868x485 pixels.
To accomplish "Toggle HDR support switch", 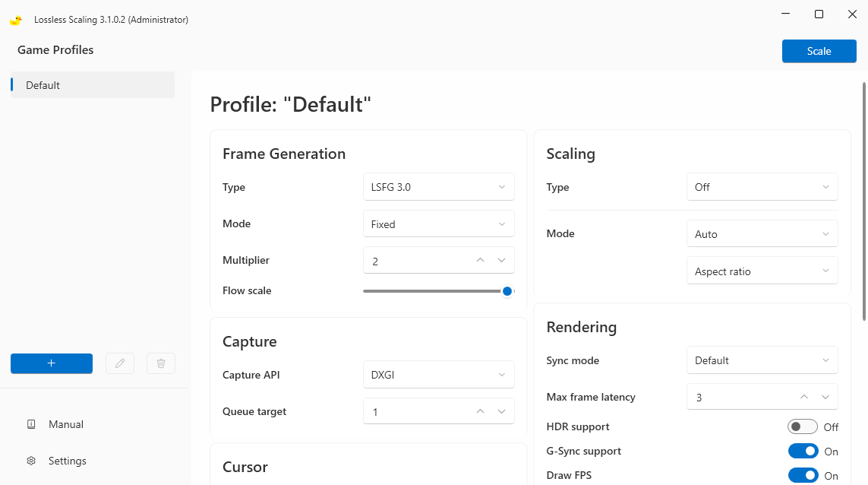I will pyautogui.click(x=803, y=426).
